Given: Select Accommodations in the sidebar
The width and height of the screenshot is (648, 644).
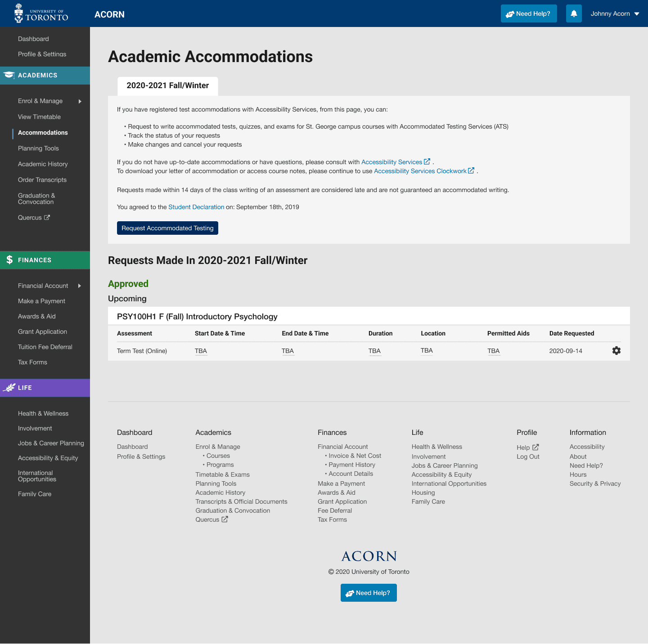Looking at the screenshot, I should 43,133.
